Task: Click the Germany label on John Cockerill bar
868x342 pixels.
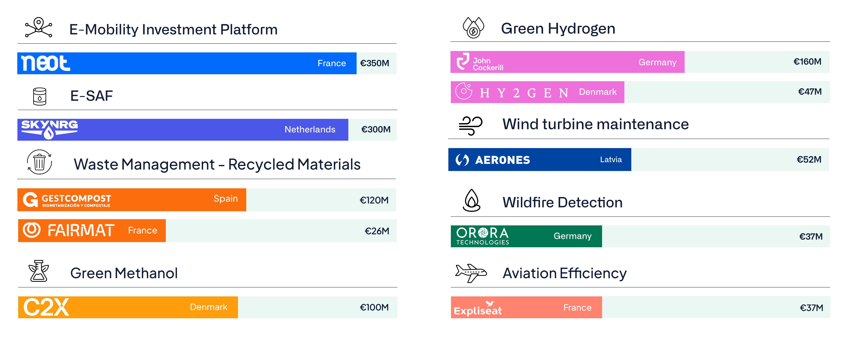Action: click(657, 63)
